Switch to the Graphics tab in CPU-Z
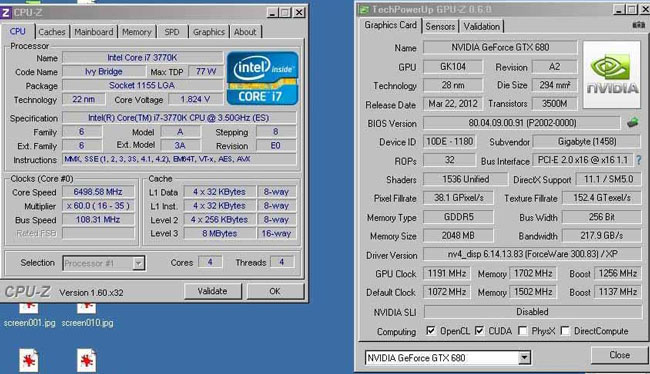 pos(209,32)
